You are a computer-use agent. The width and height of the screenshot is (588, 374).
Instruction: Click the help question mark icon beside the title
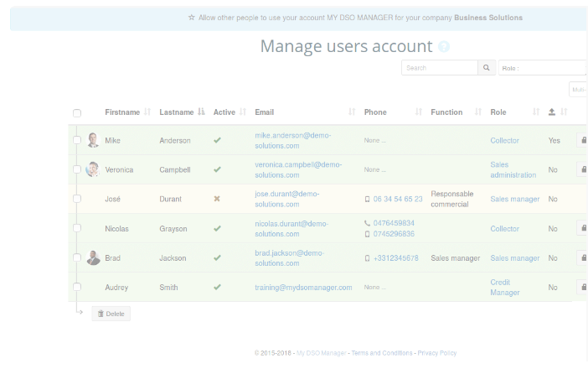444,48
